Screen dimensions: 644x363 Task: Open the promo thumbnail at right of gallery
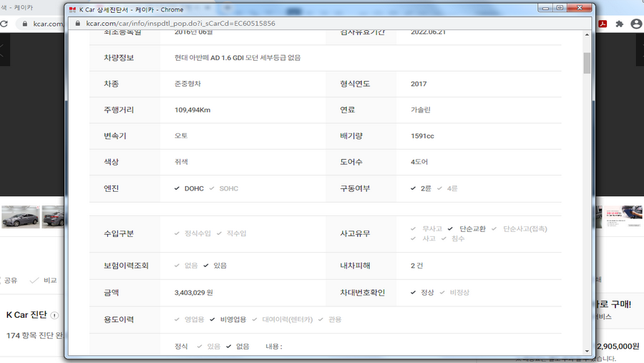623,217
